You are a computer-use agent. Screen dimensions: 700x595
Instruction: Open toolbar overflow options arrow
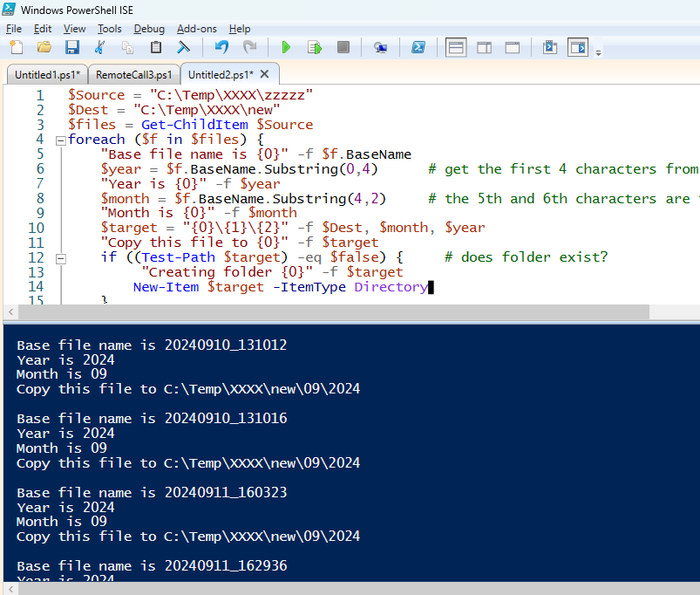coord(598,52)
